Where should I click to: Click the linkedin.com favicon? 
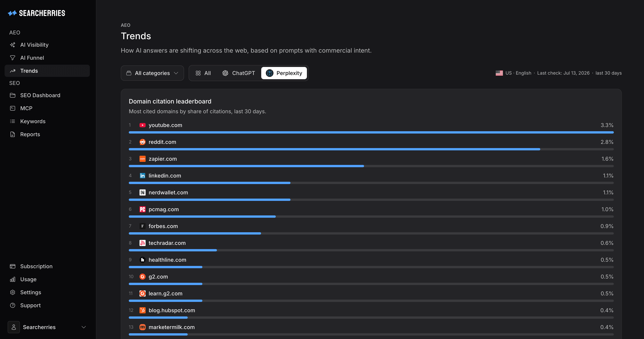click(143, 176)
